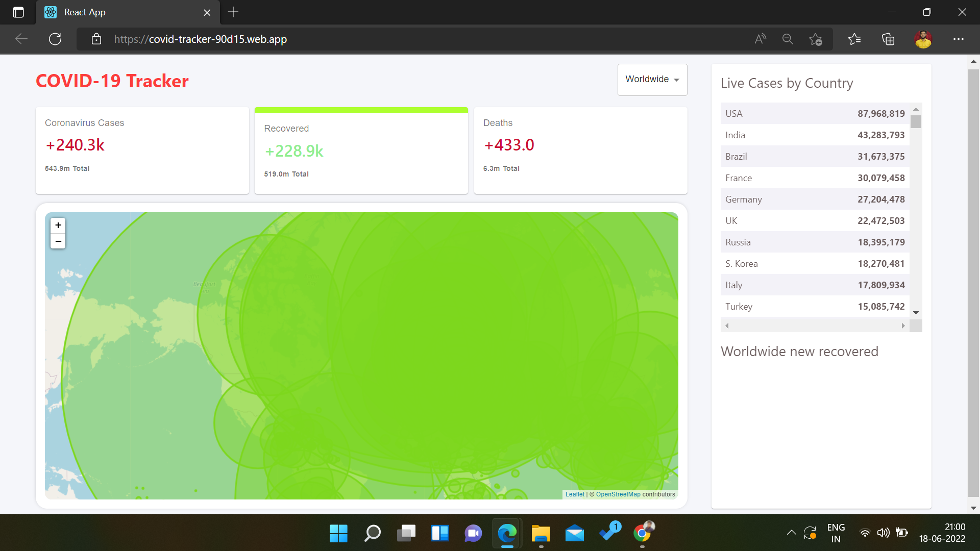Open Settings and more menu

coord(959,39)
